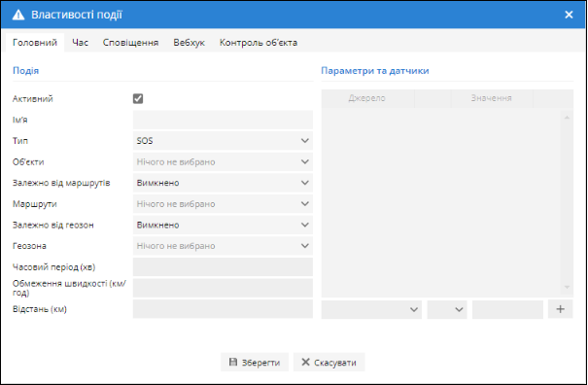Expand the Маршрути dropdown

(223, 204)
